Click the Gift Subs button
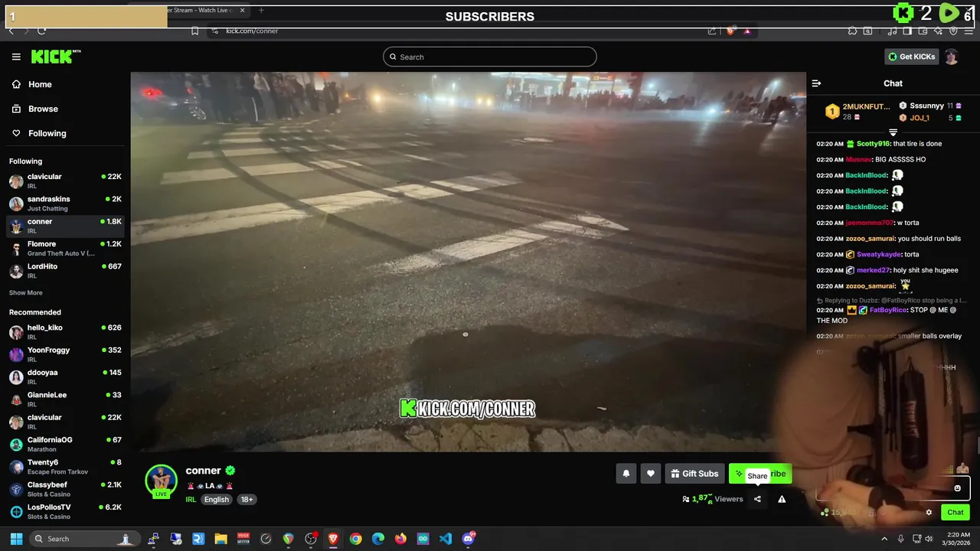This screenshot has height=551, width=980. [694, 474]
